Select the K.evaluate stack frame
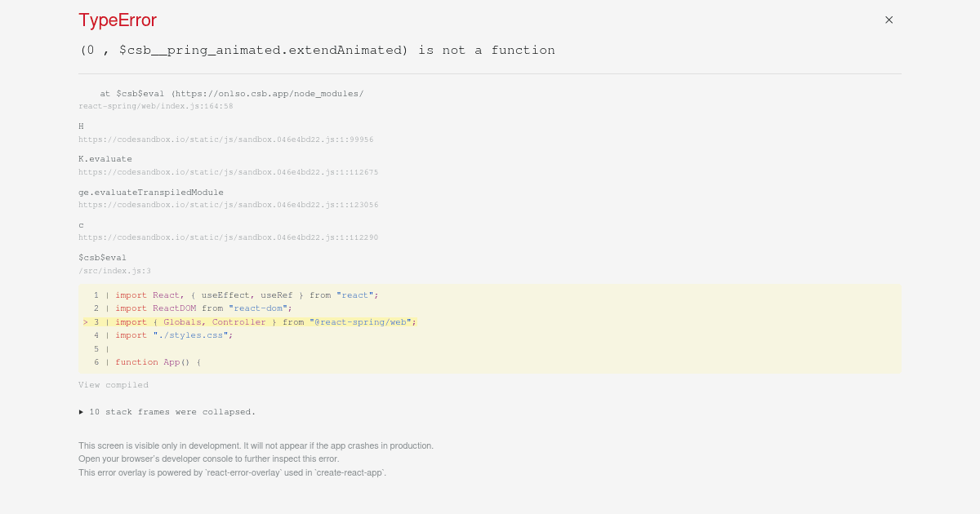 tap(105, 159)
